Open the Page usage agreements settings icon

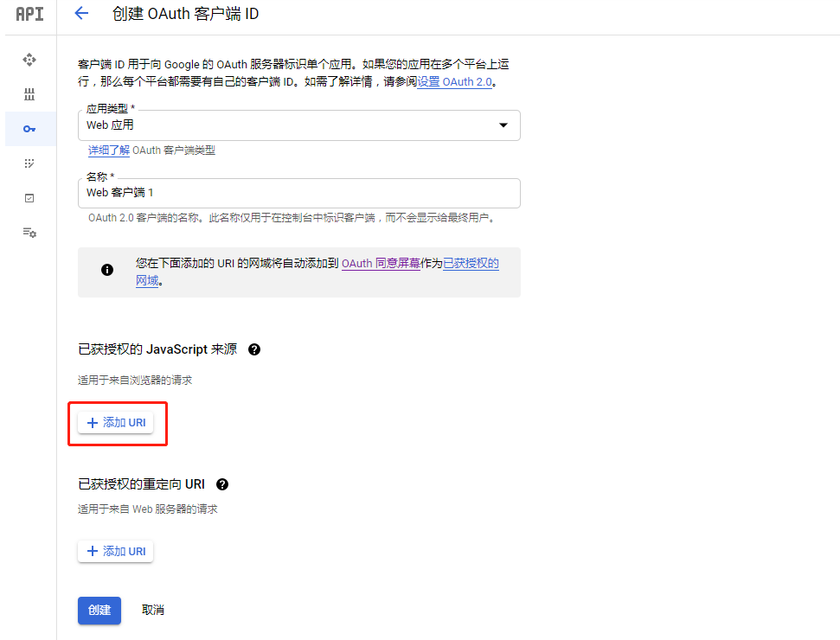pos(29,233)
